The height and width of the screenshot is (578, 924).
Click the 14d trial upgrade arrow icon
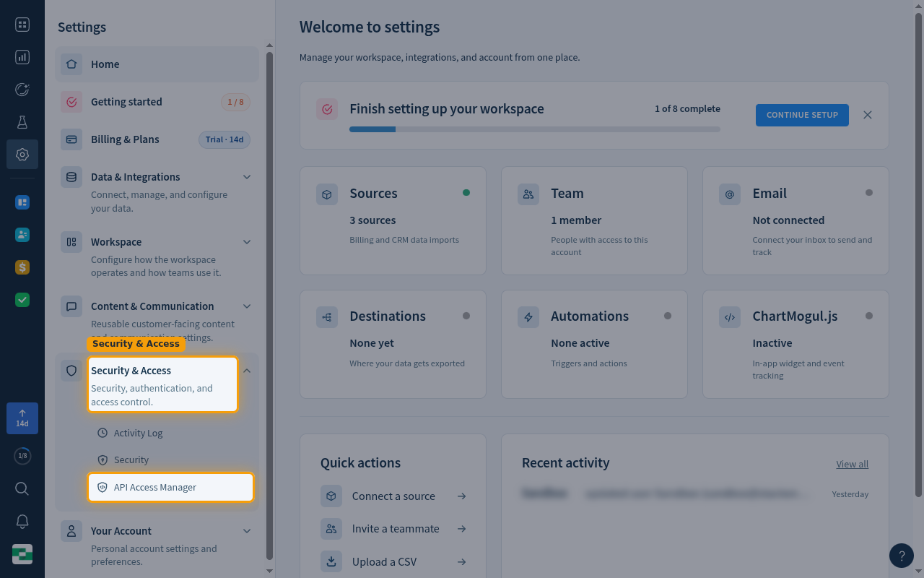tap(22, 418)
